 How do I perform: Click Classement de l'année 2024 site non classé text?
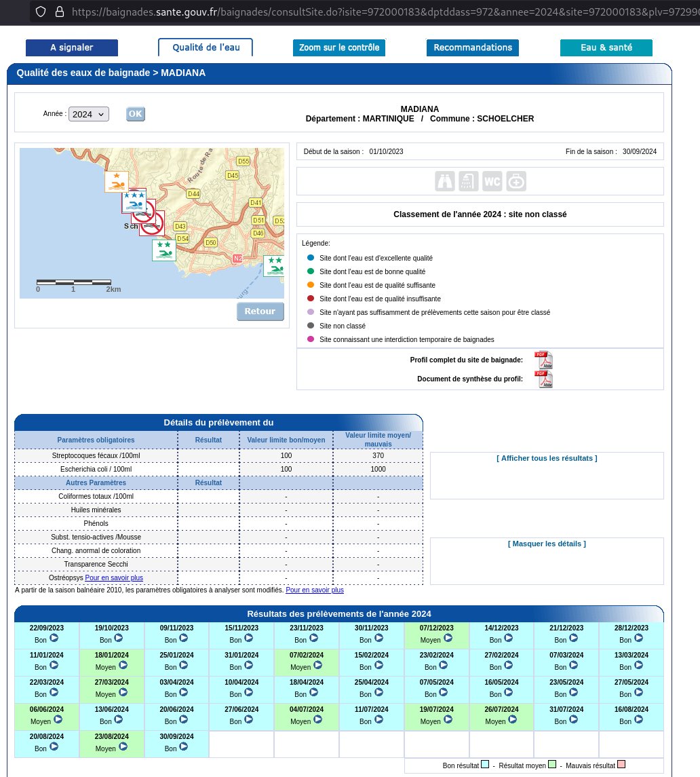click(480, 214)
